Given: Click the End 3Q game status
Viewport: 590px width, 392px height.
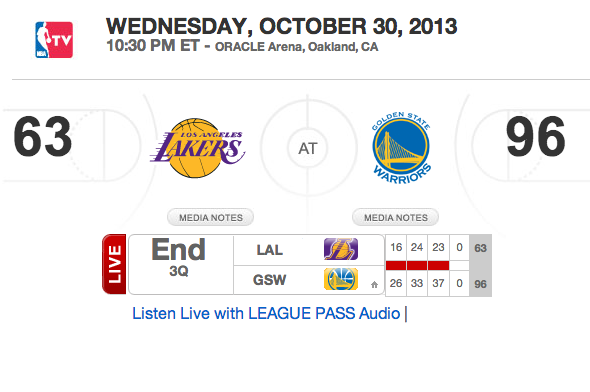Looking at the screenshot, I should [x=179, y=257].
